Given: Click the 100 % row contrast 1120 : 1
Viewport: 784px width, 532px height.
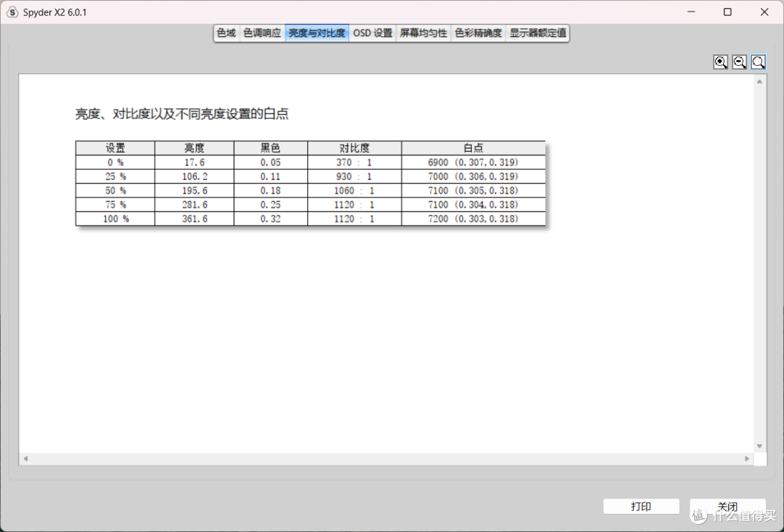Looking at the screenshot, I should [x=354, y=218].
